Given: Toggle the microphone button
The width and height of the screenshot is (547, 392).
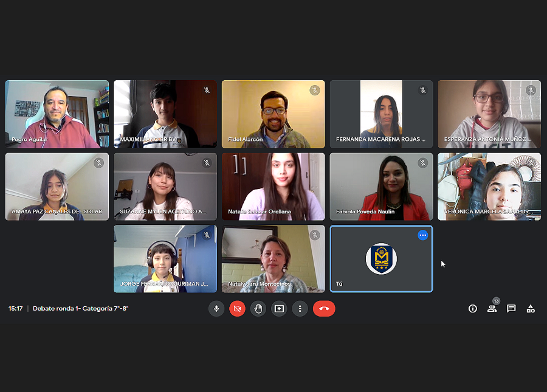Looking at the screenshot, I should click(216, 309).
